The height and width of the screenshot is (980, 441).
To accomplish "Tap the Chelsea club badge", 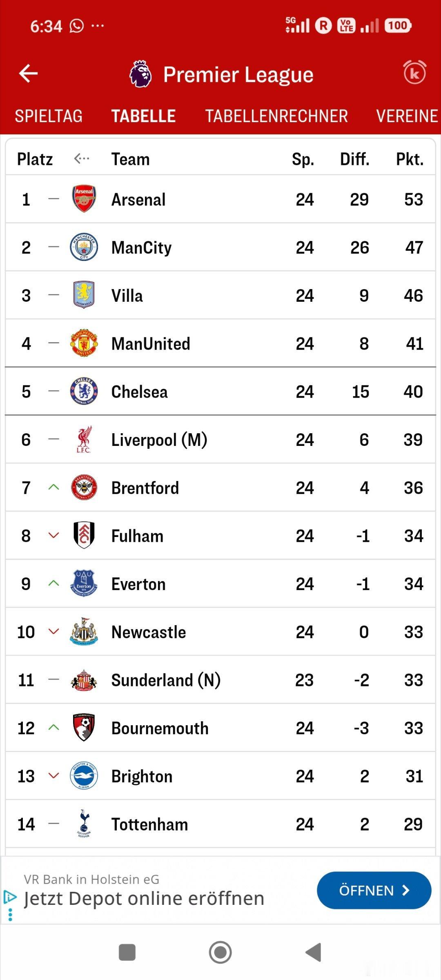I will click(84, 391).
